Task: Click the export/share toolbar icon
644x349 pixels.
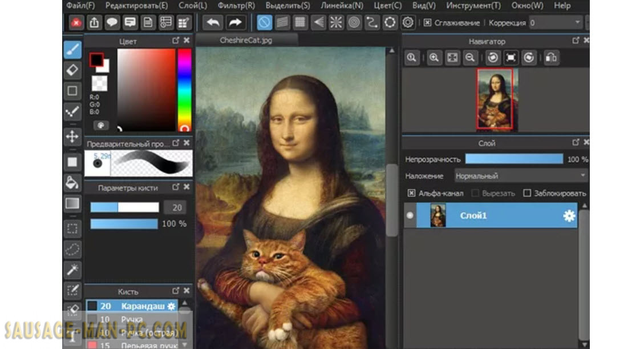Action: click(94, 23)
